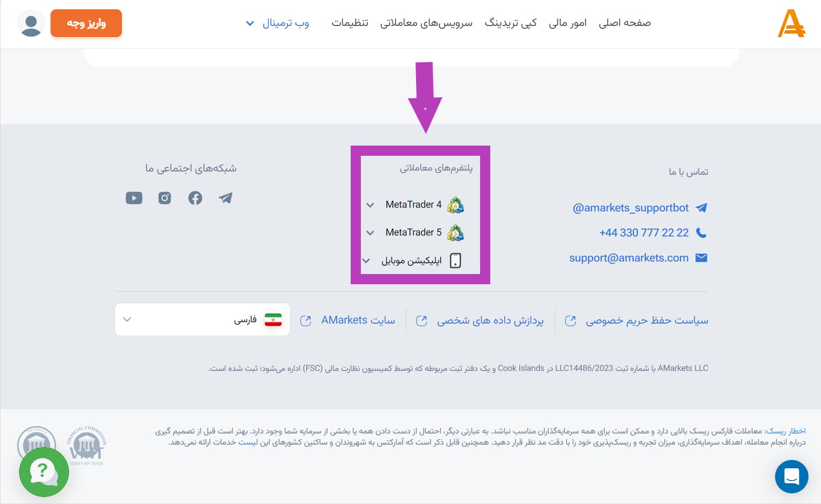Click the mobile application phone icon
Image resolution: width=821 pixels, height=504 pixels.
tap(455, 261)
